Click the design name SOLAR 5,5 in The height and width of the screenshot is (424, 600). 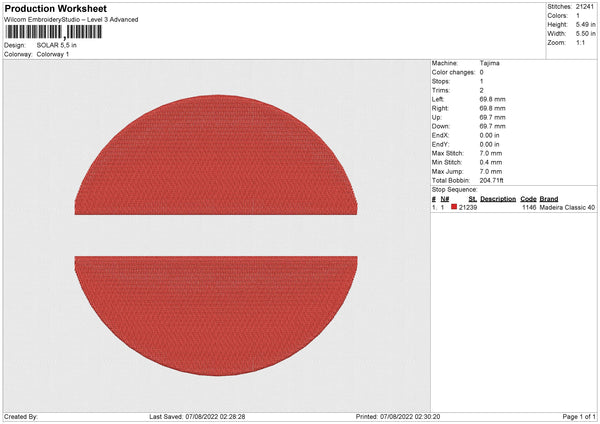coord(56,45)
